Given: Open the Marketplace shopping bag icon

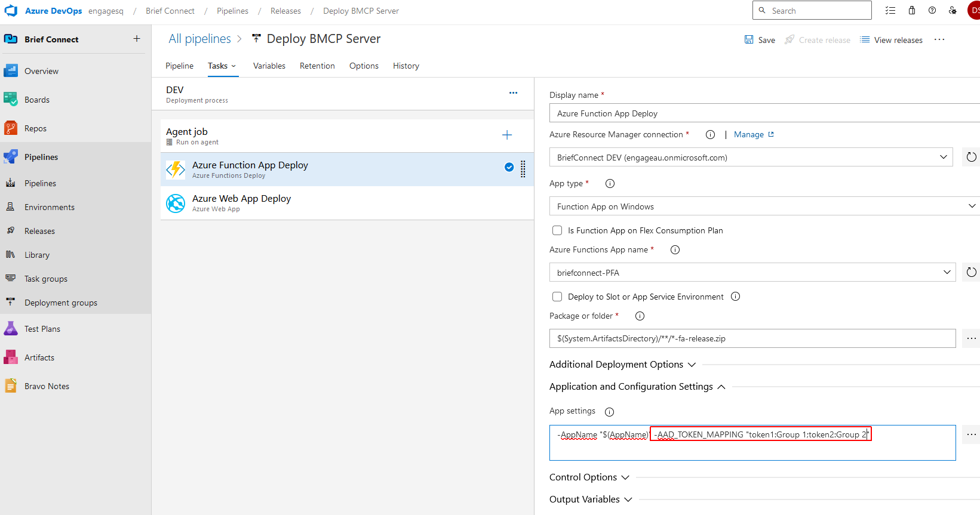Looking at the screenshot, I should (911, 11).
